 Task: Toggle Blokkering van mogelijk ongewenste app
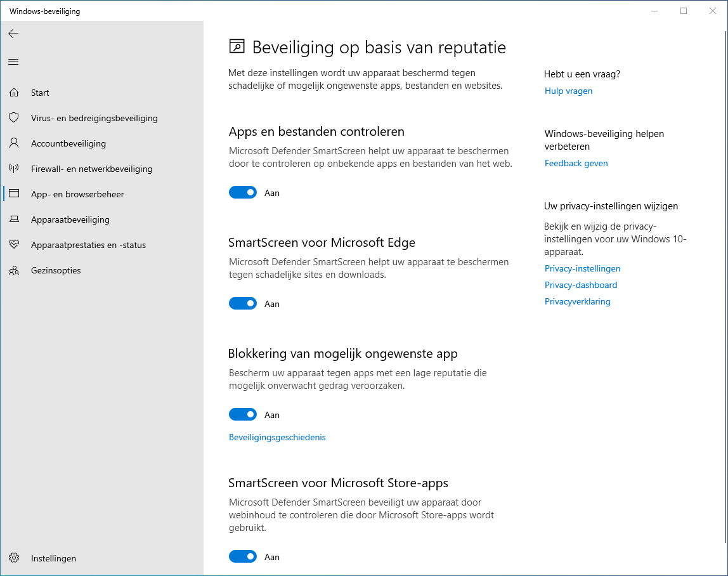tap(243, 415)
